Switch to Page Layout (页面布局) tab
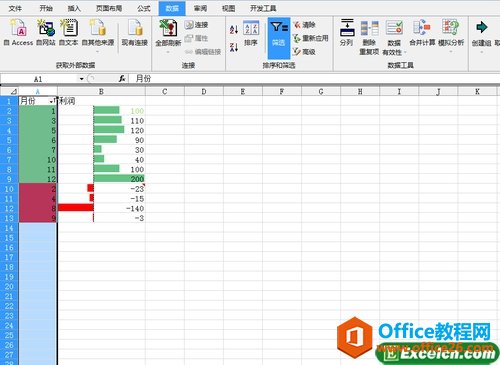 tap(109, 8)
